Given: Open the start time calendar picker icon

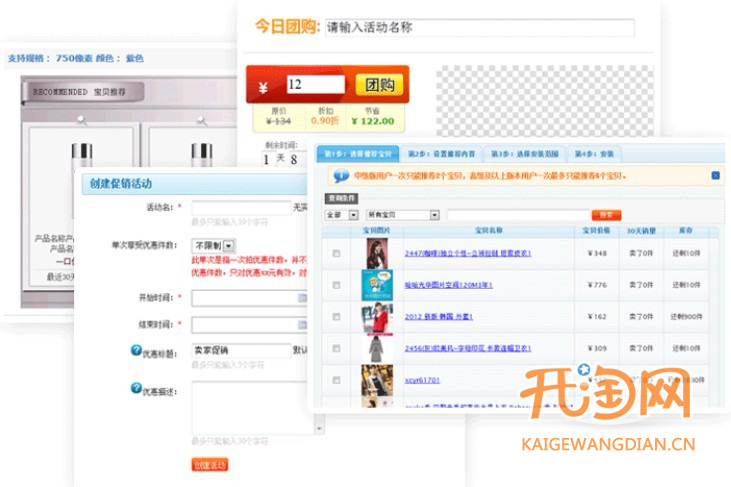Looking at the screenshot, I should pyautogui.click(x=302, y=298).
